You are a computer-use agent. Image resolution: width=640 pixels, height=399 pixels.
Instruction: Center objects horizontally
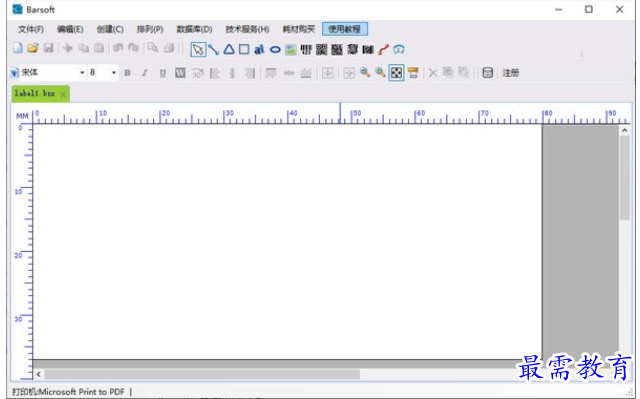tap(232, 73)
